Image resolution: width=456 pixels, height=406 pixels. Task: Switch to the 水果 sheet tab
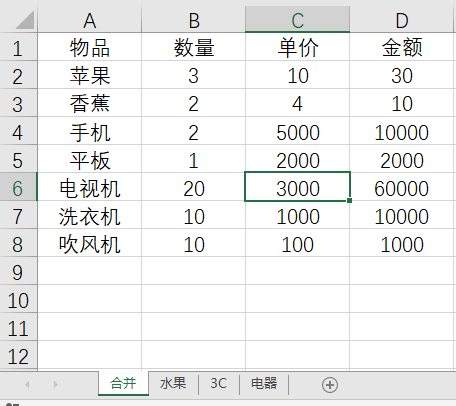tap(173, 383)
